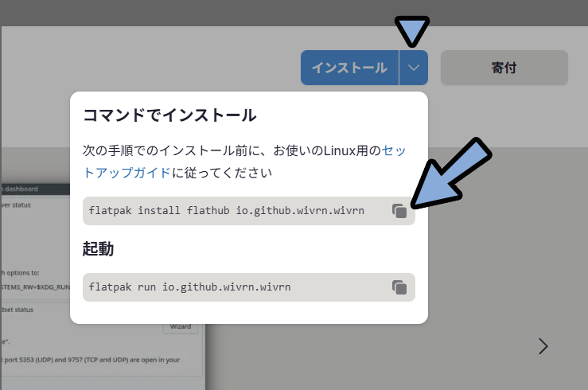Open the install options dropdown chevron

(x=414, y=68)
